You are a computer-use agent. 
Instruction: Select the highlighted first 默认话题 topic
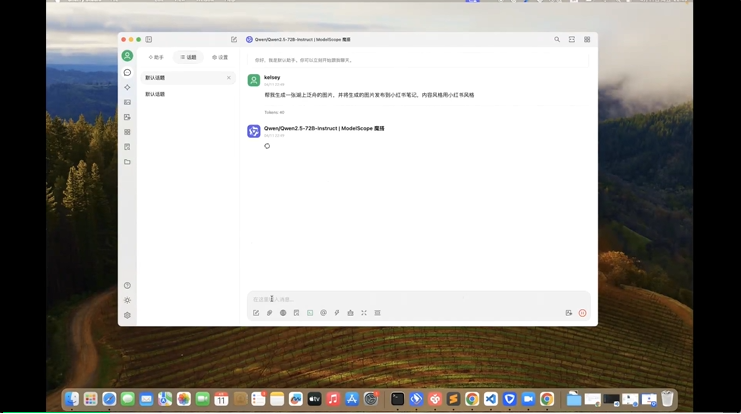point(188,78)
